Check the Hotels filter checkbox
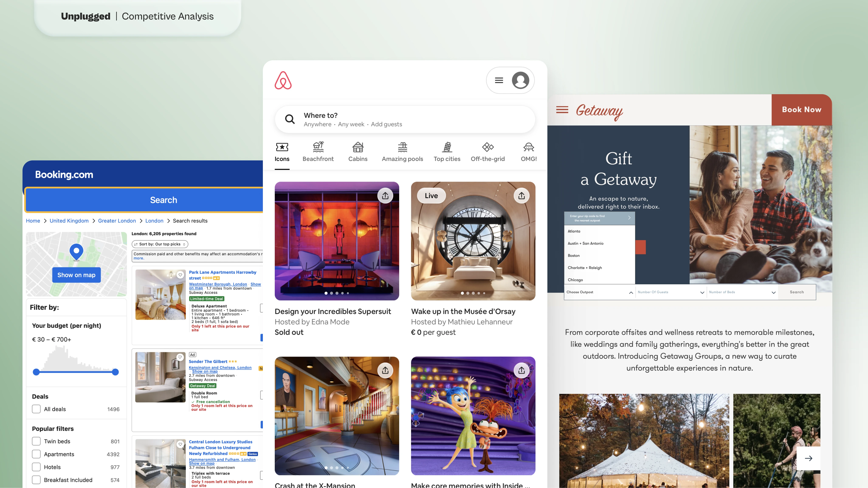 36,467
